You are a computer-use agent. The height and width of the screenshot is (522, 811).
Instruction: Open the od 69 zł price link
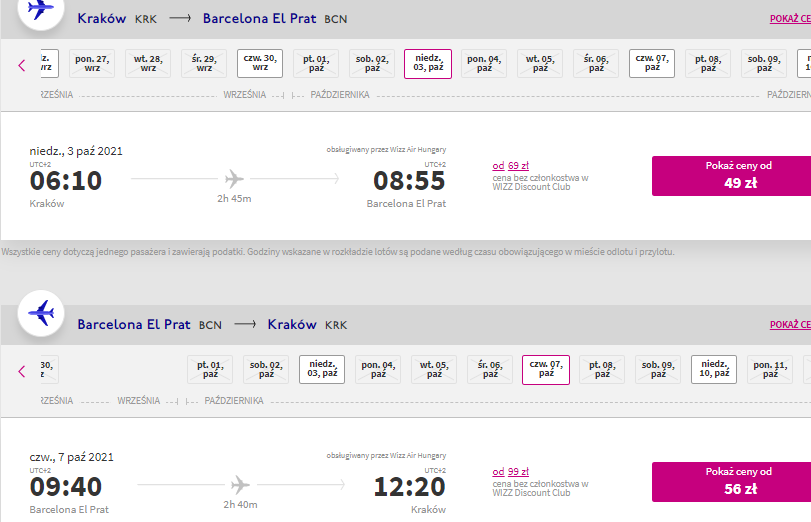(510, 166)
